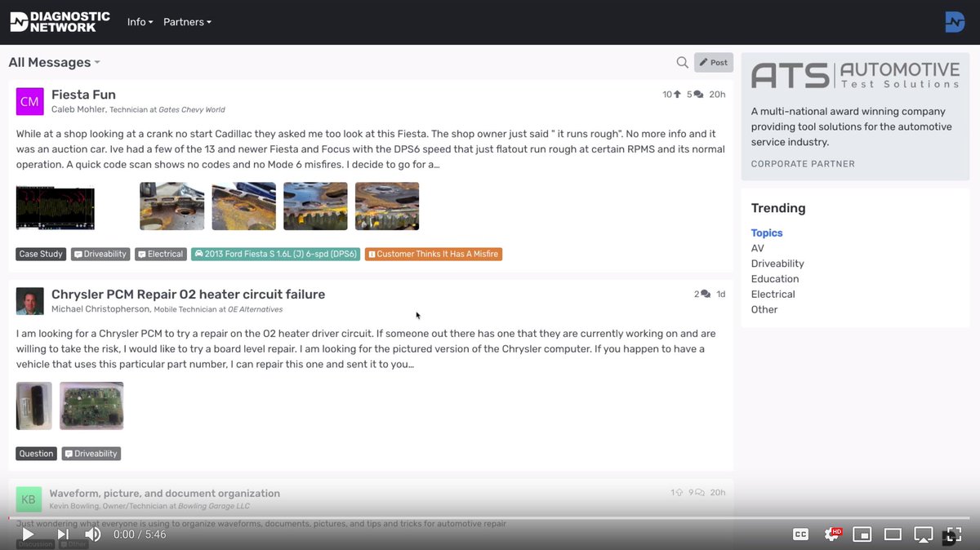Open the user profile icon in the top bar

pyautogui.click(x=955, y=22)
